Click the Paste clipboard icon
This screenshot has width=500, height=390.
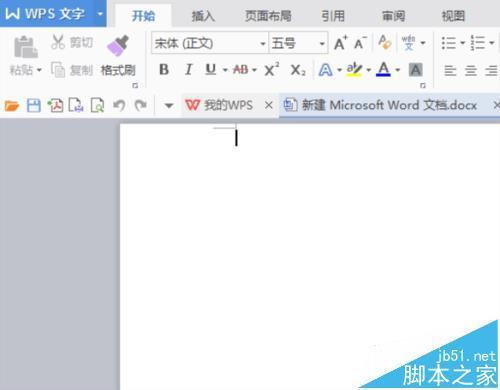[x=26, y=47]
